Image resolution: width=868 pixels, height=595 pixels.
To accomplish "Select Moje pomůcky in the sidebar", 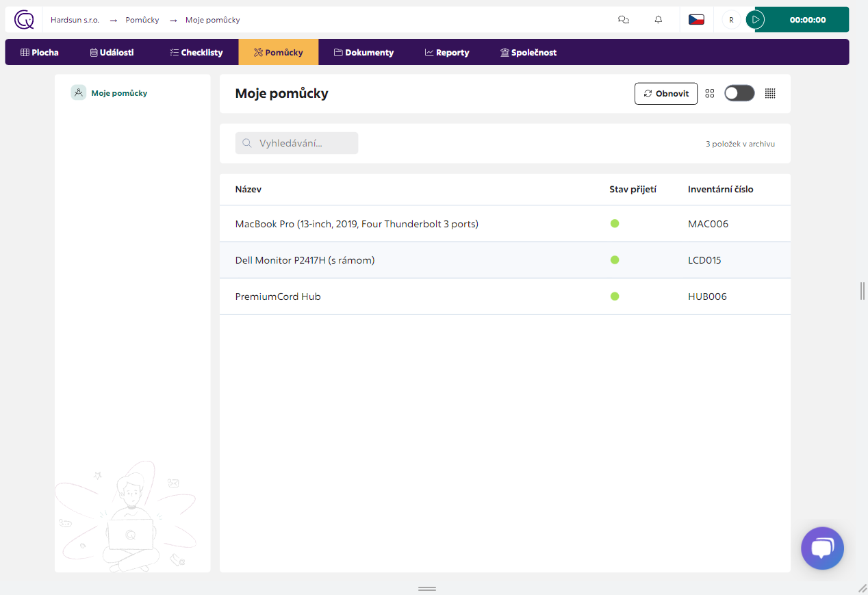I will click(x=119, y=93).
